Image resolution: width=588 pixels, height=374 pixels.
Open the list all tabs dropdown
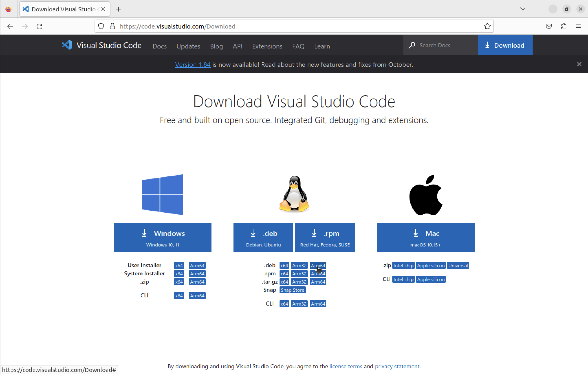pyautogui.click(x=523, y=9)
